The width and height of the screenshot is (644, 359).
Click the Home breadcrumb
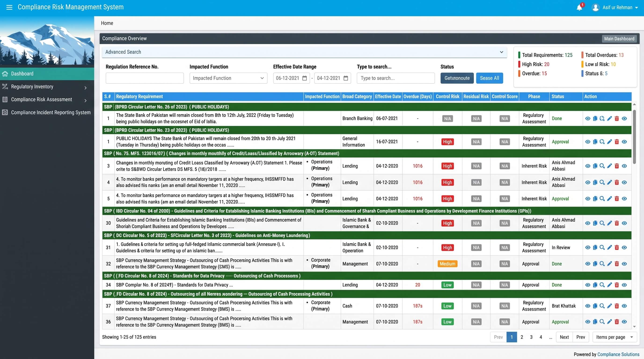pos(107,23)
